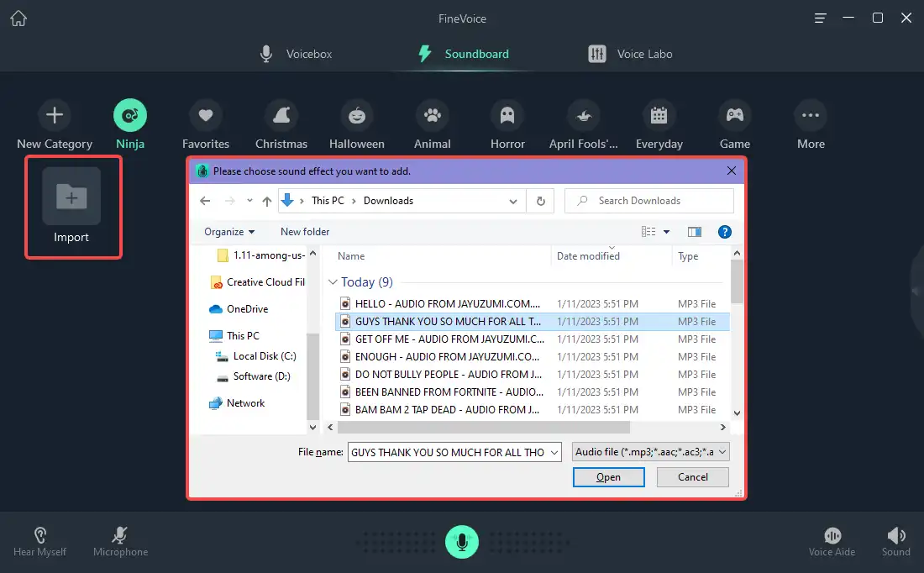Select BEEN BANNED FROM FORTNITE file
924x573 pixels.
click(x=532, y=392)
